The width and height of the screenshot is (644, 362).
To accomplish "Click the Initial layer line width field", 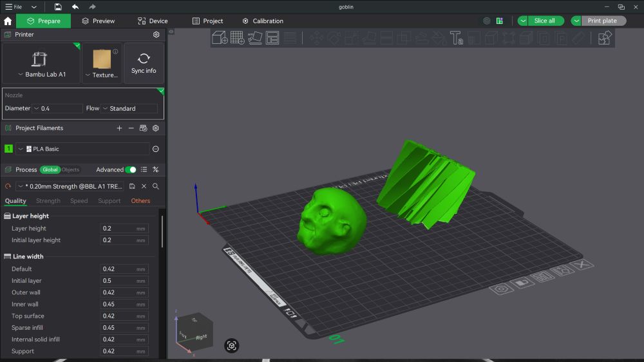I will click(124, 281).
